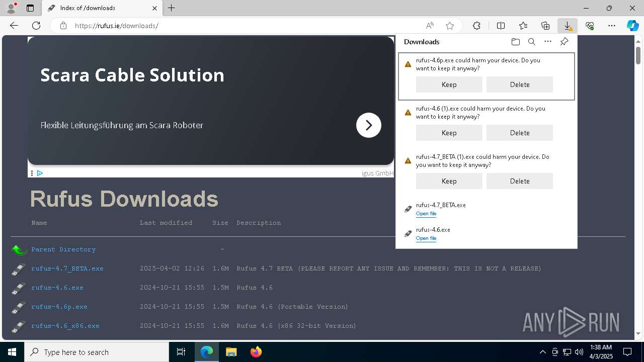Select the Index of /downloads tab

coord(102,8)
